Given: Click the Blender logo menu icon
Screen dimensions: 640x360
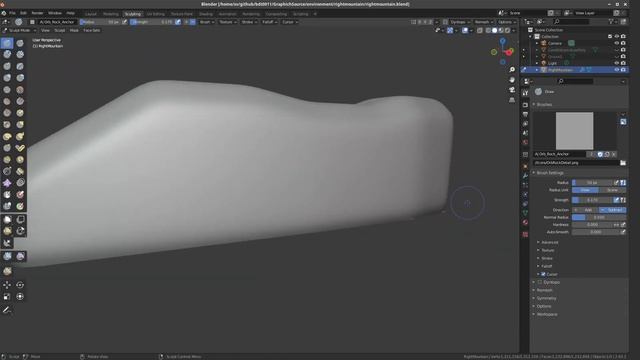Looking at the screenshot, I should pos(4,13).
